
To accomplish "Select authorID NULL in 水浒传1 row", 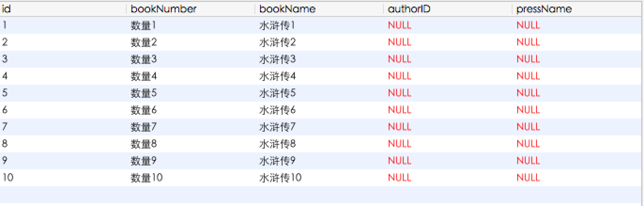I will point(448,25).
